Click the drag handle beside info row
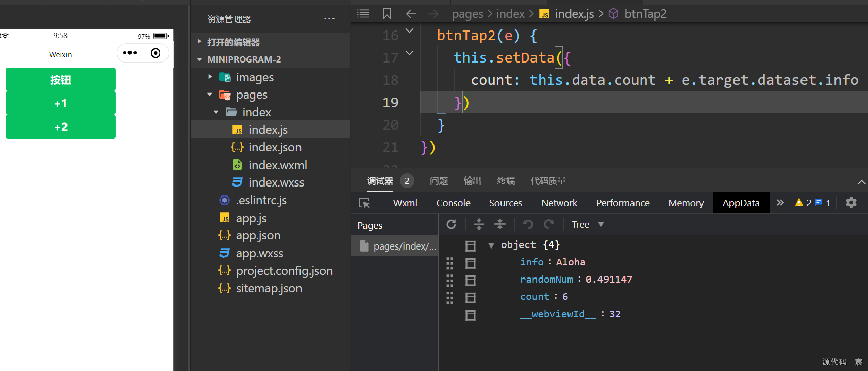 tap(450, 263)
